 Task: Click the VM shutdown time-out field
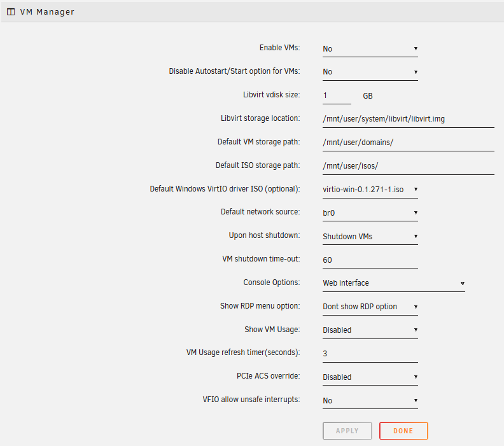point(370,260)
